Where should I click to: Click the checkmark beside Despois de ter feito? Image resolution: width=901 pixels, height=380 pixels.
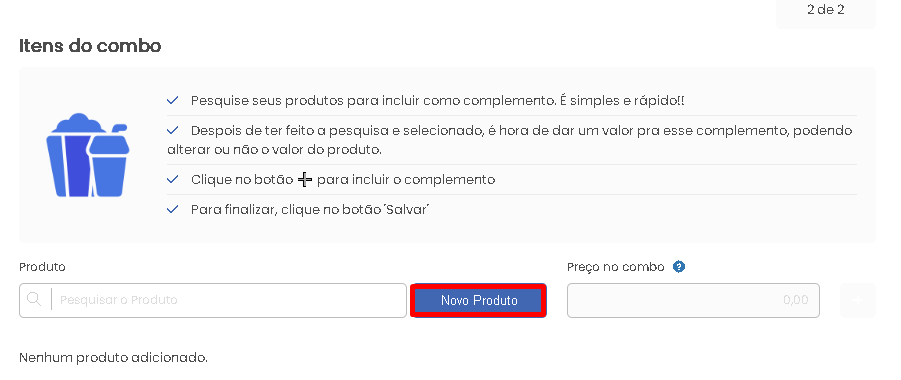[172, 130]
